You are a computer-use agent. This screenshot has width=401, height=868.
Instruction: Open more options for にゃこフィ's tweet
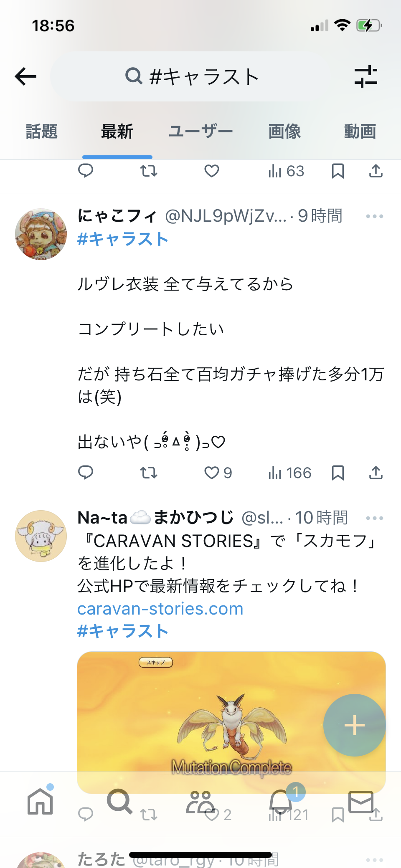pos(374,216)
